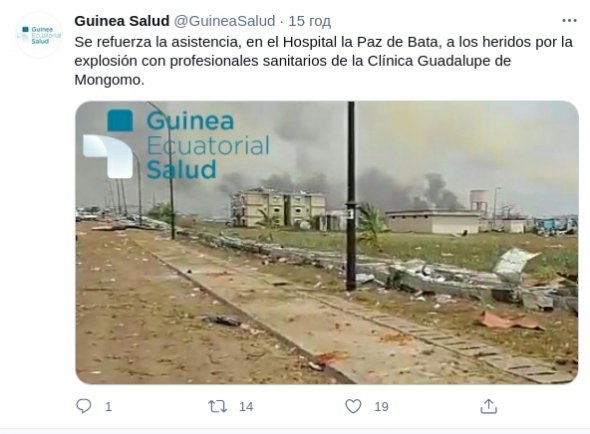The image size is (590, 434).
Task: Click the water tower in the photo
Action: [x=479, y=201]
